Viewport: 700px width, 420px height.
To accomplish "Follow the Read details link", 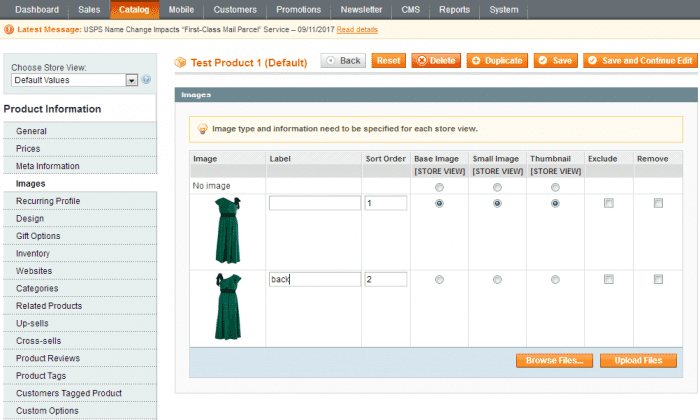I will [357, 30].
